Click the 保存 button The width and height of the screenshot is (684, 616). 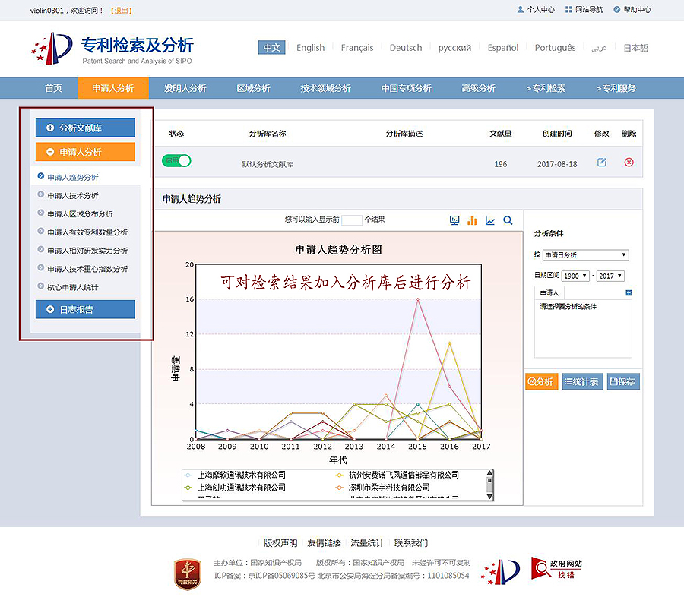click(623, 382)
